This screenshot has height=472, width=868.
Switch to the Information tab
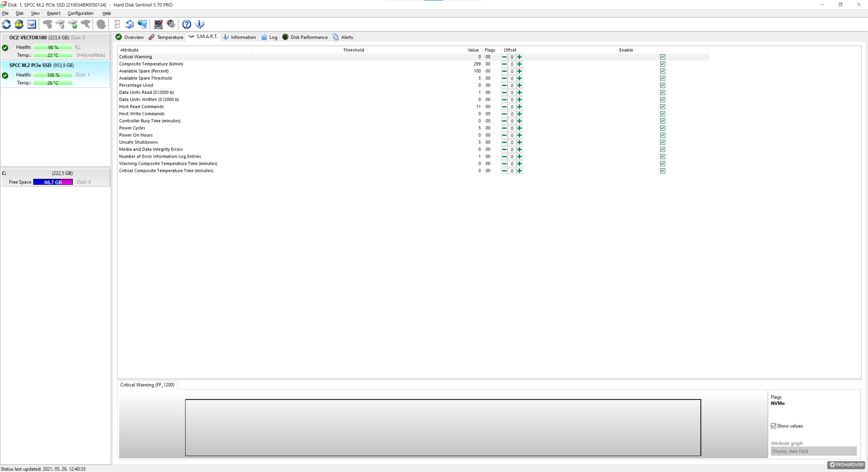(240, 37)
